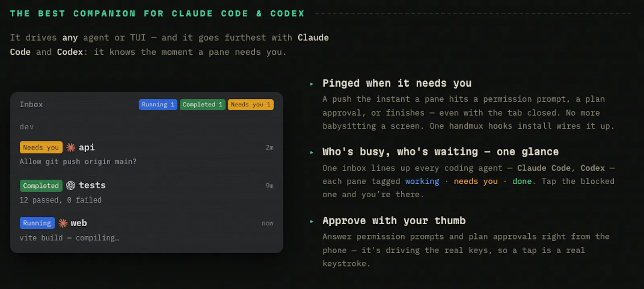Click the 9m timestamp on the tests row

(269, 186)
